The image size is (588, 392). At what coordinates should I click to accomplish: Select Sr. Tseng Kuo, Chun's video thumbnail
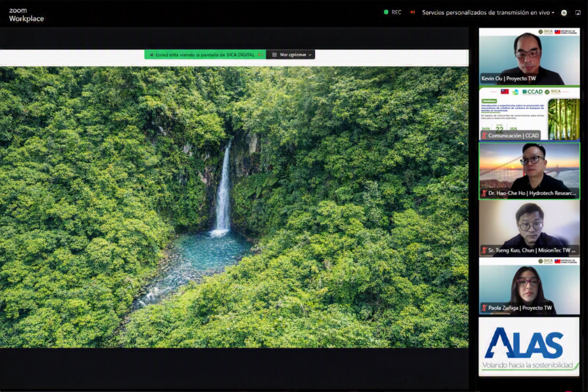(529, 228)
